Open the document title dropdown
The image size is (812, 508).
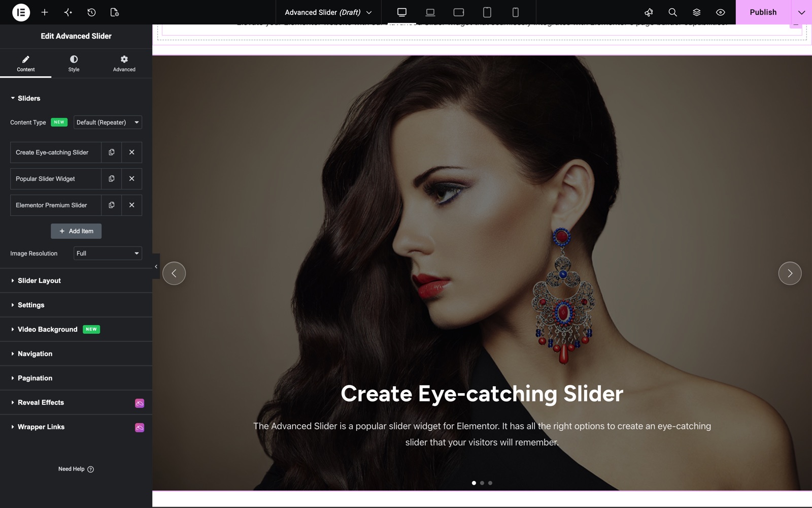point(328,12)
